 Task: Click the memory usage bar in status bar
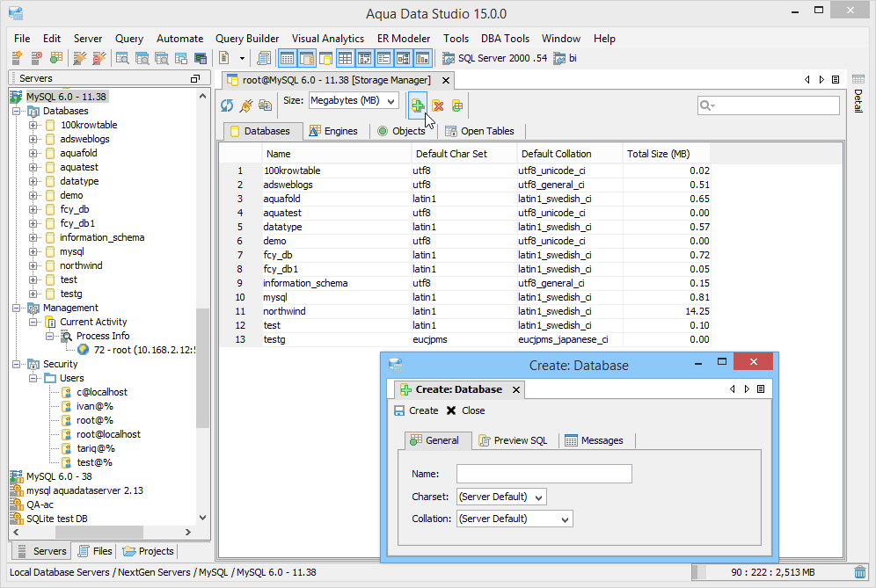771,572
